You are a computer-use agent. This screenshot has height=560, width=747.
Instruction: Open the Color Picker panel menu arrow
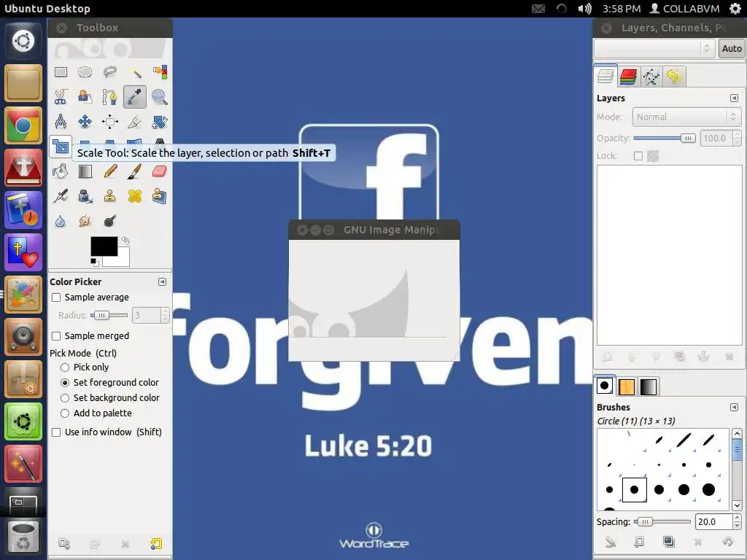[162, 282]
